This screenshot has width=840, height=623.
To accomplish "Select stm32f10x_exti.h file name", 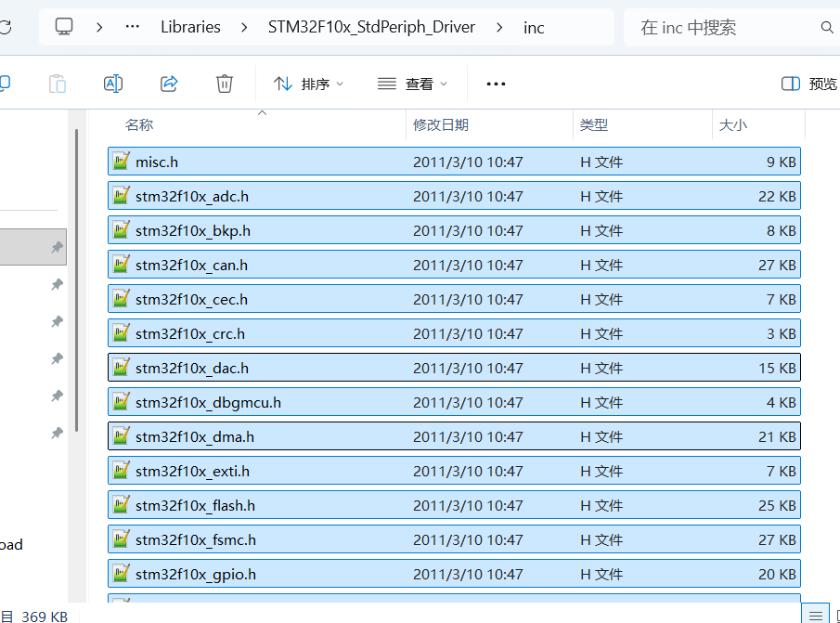I will click(192, 471).
